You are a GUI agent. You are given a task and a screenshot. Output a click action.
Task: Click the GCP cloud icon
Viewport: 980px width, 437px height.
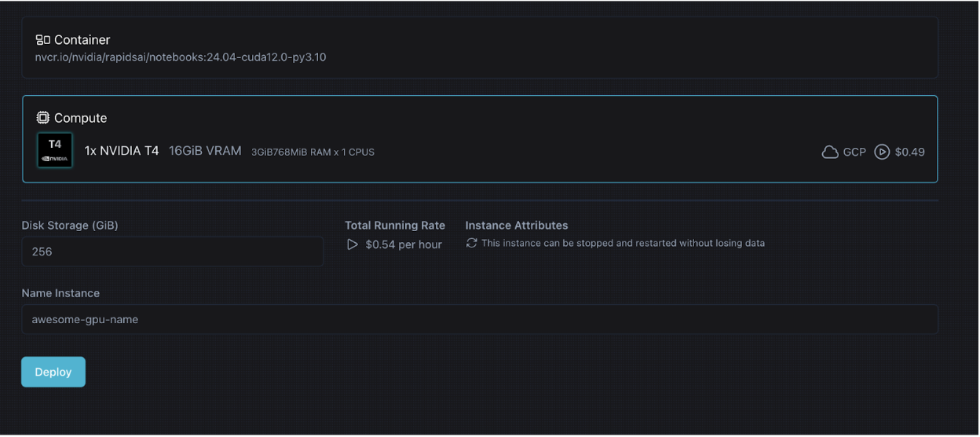[x=830, y=152]
